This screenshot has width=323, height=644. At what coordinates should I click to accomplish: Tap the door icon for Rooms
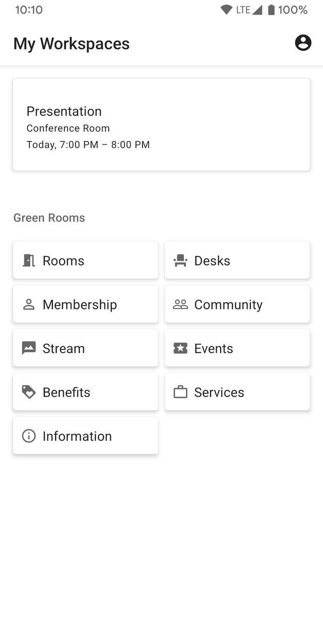(x=29, y=261)
